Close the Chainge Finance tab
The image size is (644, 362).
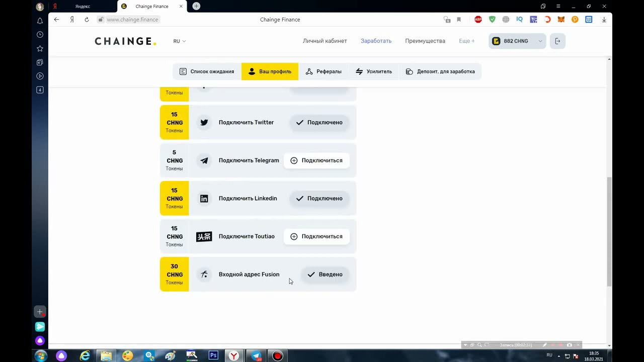coord(181,6)
